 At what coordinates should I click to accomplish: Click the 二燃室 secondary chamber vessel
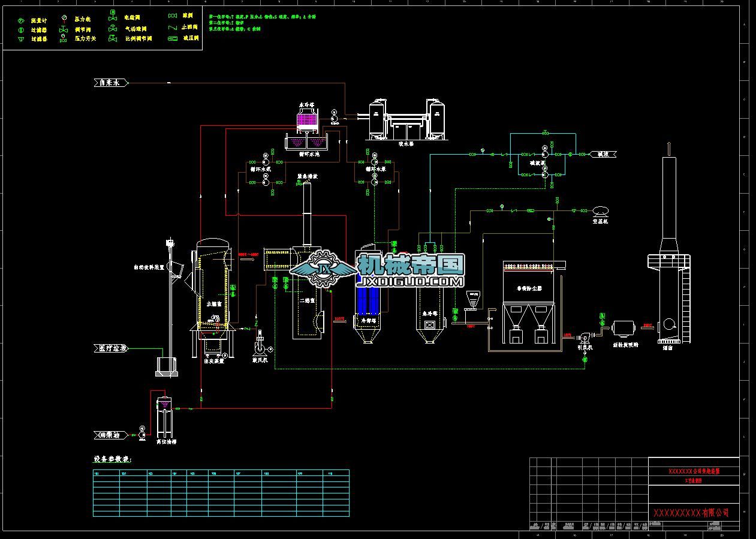tap(308, 293)
